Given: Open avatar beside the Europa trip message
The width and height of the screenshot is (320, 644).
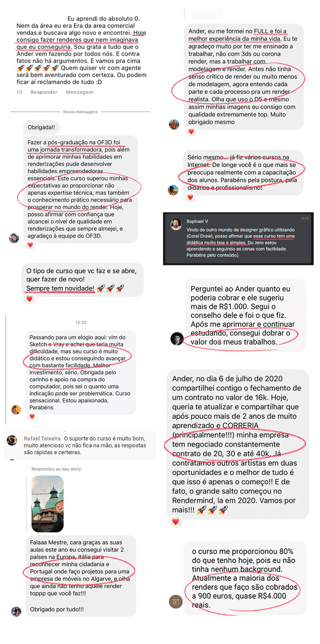Looking at the screenshot, I should [x=16, y=612].
